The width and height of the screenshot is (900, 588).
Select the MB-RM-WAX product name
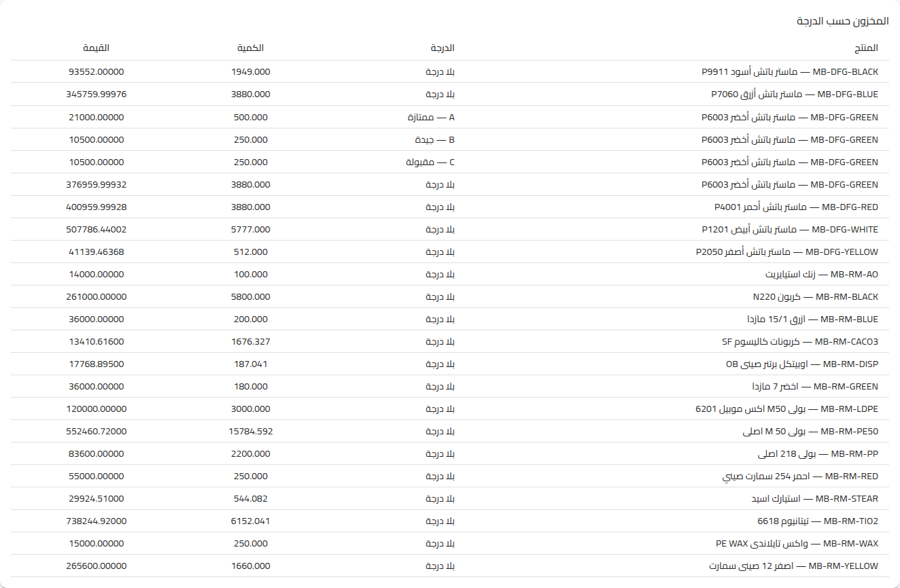(797, 543)
